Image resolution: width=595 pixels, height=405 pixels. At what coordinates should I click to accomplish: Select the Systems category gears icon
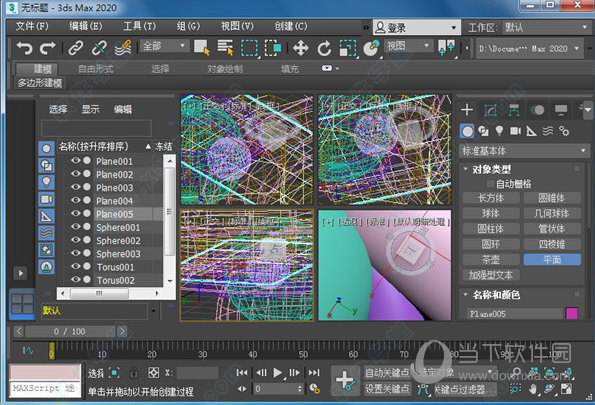[x=564, y=131]
